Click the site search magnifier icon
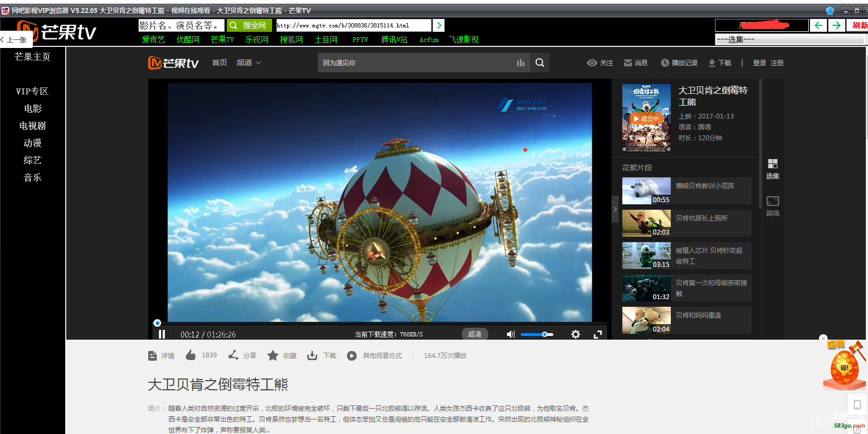This screenshot has height=434, width=868. click(540, 63)
